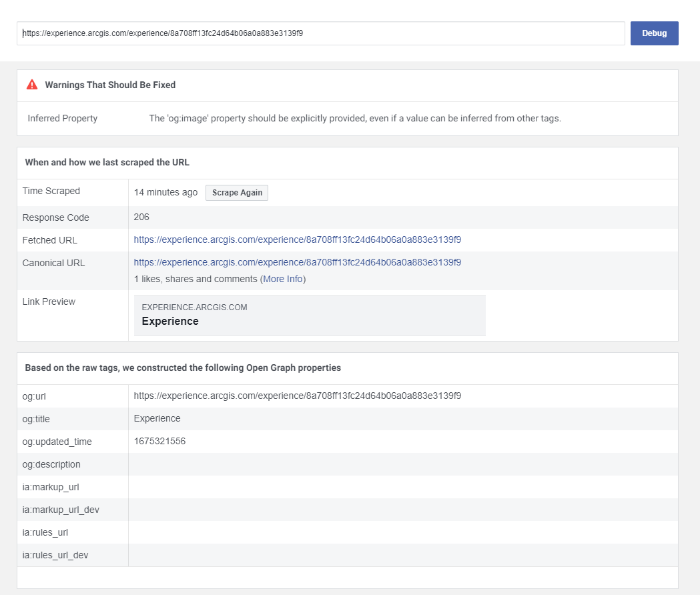Click the 'Link Preview' label

click(x=49, y=302)
